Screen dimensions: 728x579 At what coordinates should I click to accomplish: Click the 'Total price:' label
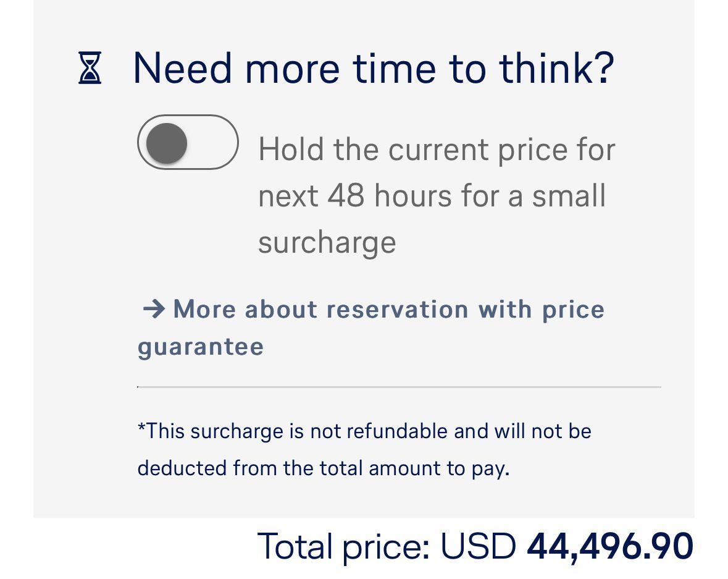pyautogui.click(x=343, y=546)
